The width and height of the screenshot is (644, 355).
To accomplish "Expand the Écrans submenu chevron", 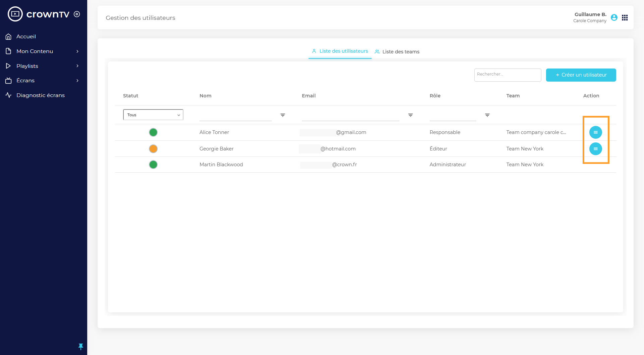I will (x=77, y=81).
